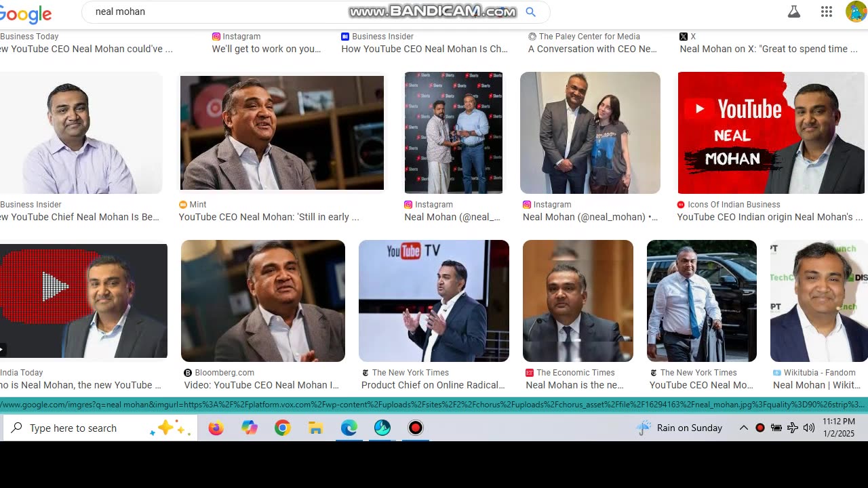868x488 pixels.
Task: Open the Instagram photo with the woman in a gray t-shirt
Action: point(590,133)
